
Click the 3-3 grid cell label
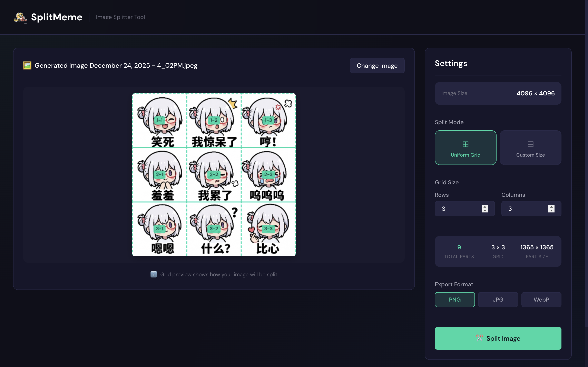268,229
